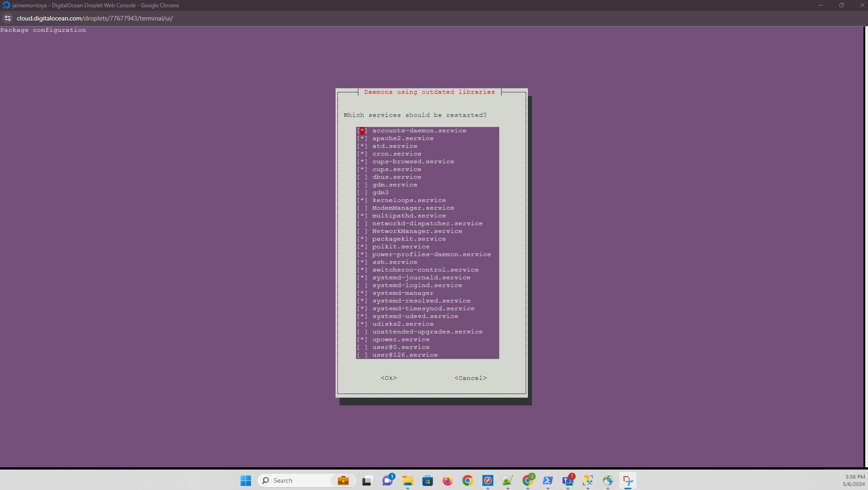Screen dimensions: 868x490
Task: Click the 'Daemons using outdated libraries' title
Action: coord(430,92)
